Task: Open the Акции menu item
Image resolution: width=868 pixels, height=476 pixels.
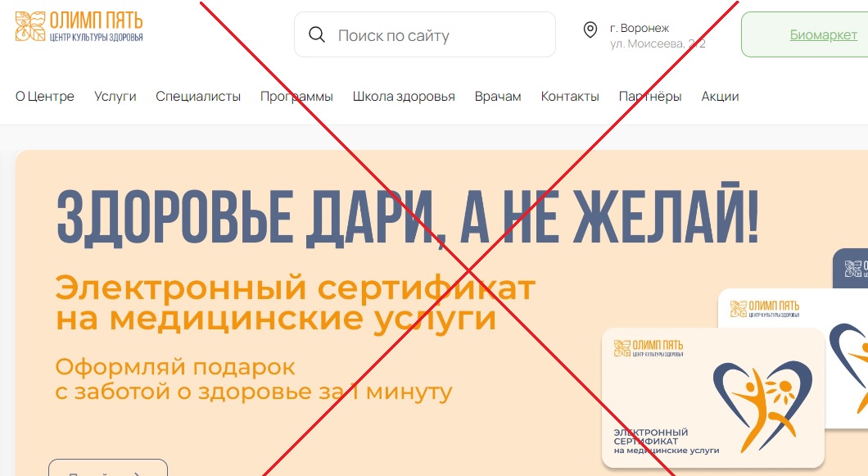Action: pyautogui.click(x=720, y=97)
